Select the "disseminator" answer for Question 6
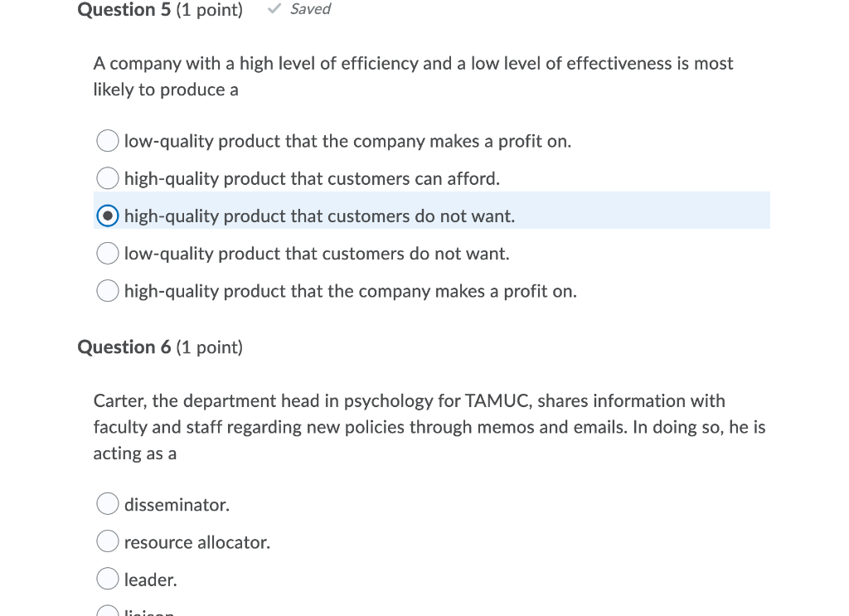Image resolution: width=849 pixels, height=616 pixels. (107, 503)
